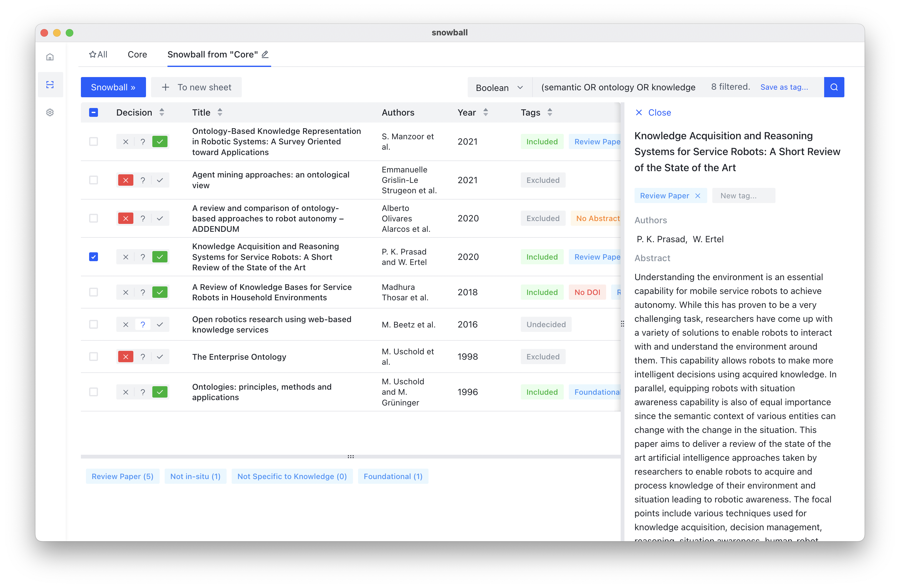Exclude Open robotics research paper with X

coord(125,325)
